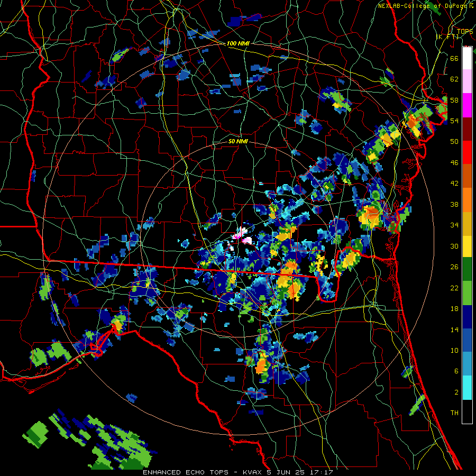Click the legend value 62
This screenshot has width=476, height=476.
[x=454, y=79]
